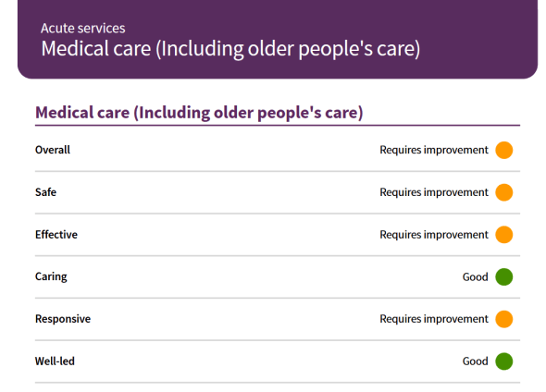Click the green Caring rating circle

(x=503, y=276)
